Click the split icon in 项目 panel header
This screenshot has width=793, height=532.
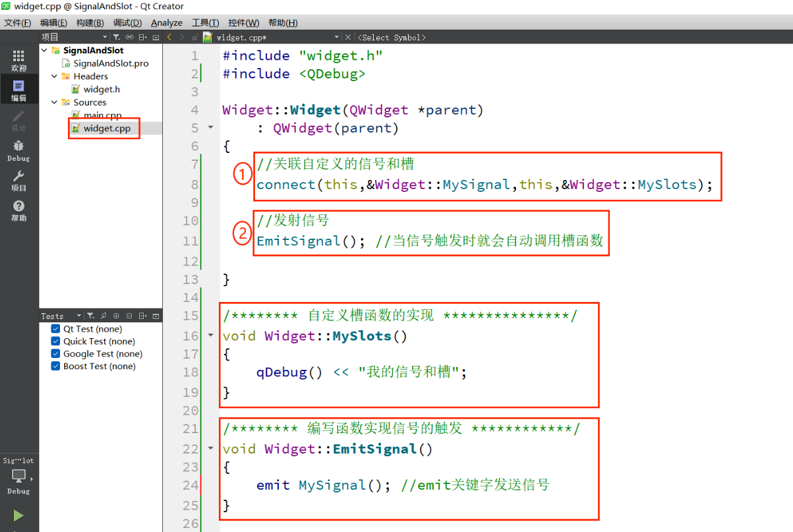tap(142, 38)
